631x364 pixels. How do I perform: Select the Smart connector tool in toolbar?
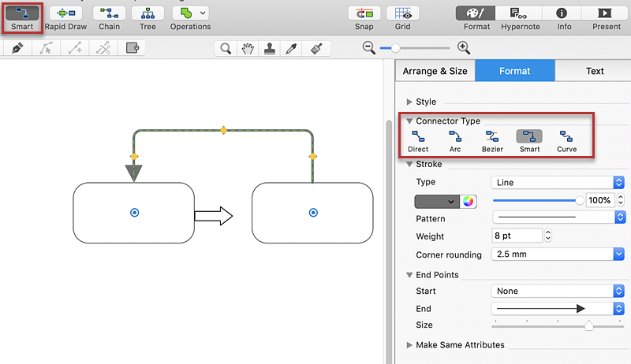(22, 14)
